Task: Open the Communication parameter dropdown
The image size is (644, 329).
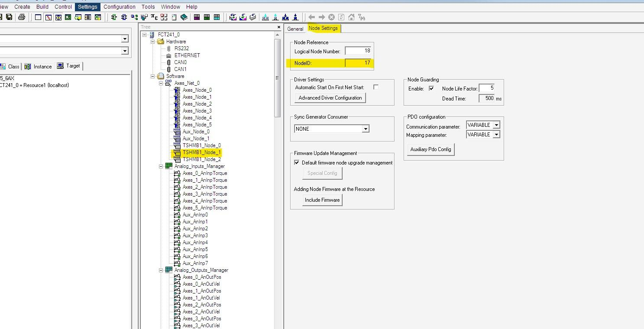Action: (496, 125)
